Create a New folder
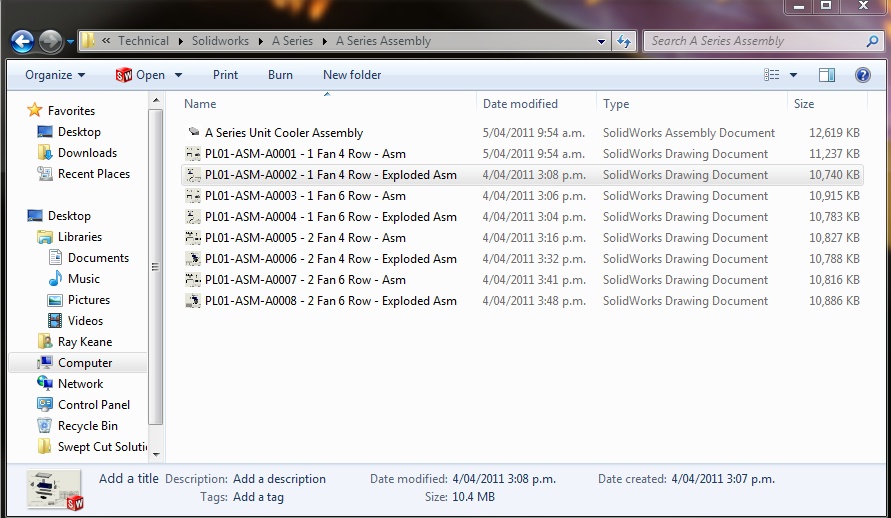The image size is (891, 518). tap(352, 75)
